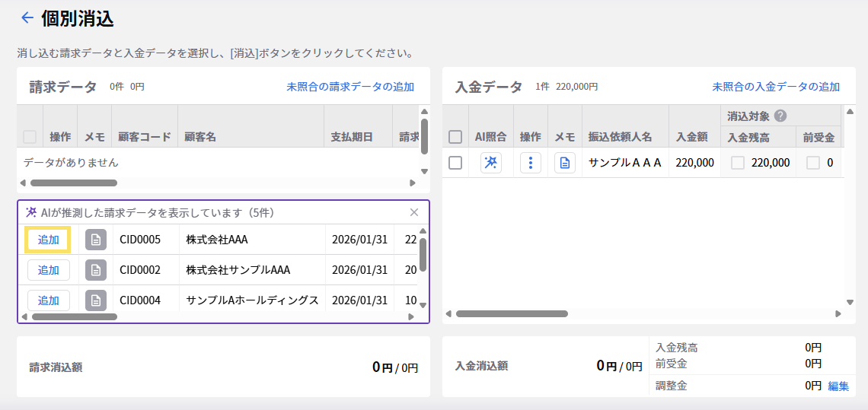Screen dimensions: 868x410
Task: Open the three-dot 操作 menu for サンプルＡＡＡ
Action: 530,163
